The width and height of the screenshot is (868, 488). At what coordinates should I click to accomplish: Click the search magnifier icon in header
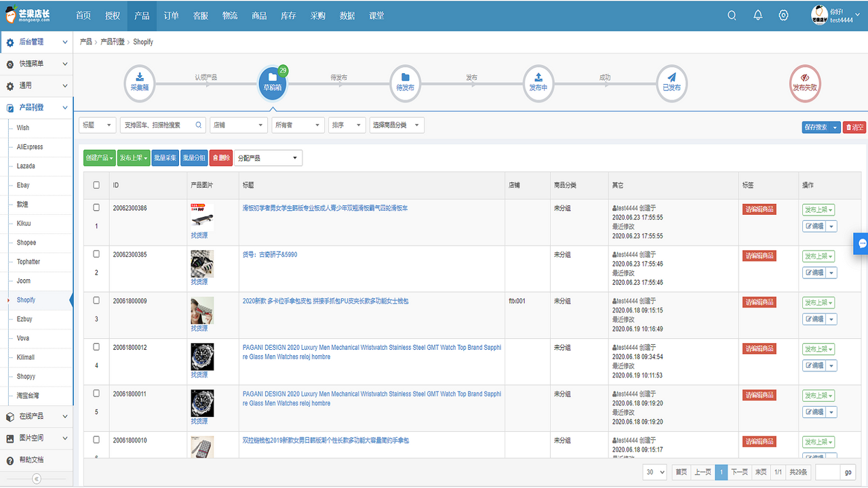click(732, 16)
